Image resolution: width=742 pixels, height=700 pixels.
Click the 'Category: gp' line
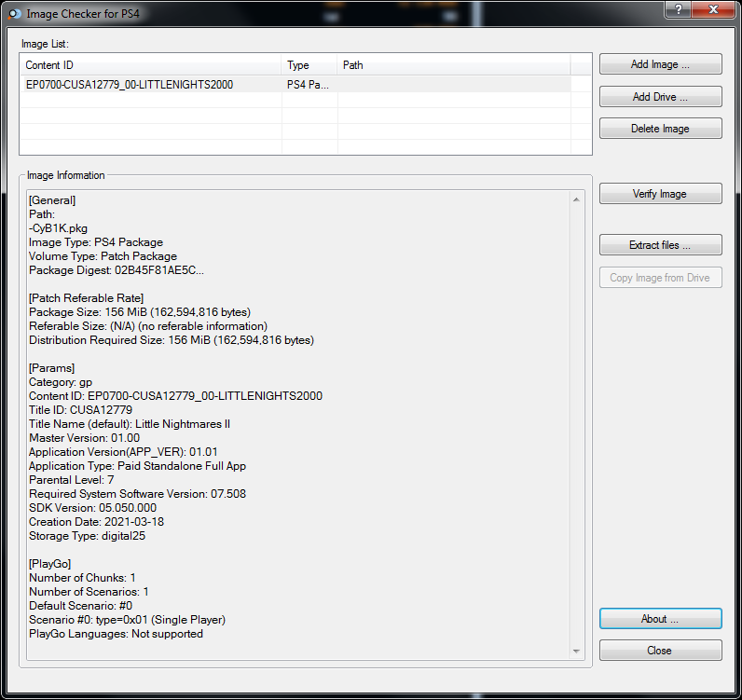[x=61, y=382]
